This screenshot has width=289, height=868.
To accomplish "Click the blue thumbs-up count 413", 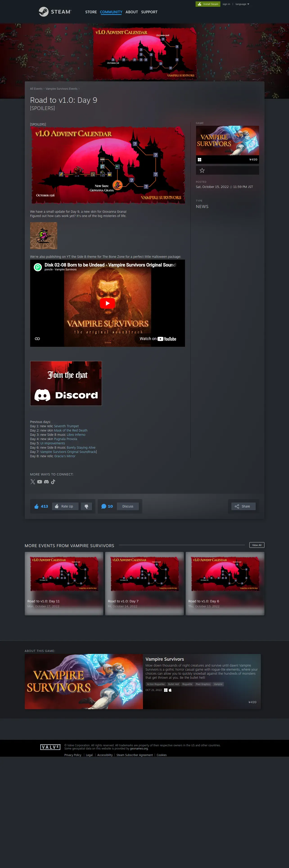I will (x=41, y=506).
